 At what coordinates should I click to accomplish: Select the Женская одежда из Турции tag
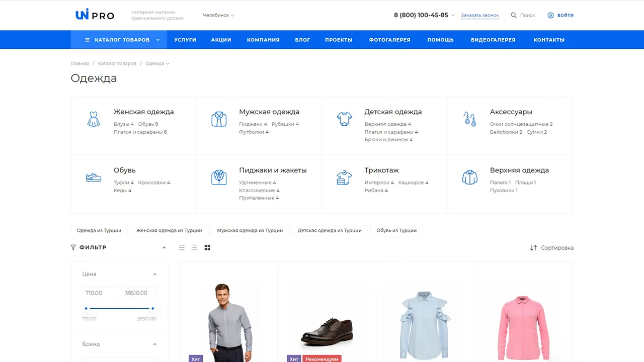(169, 230)
